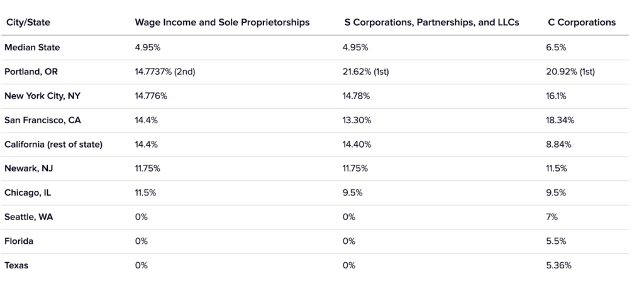Click the 21.62% (1st) cell
This screenshot has width=644, height=281.
pos(367,72)
